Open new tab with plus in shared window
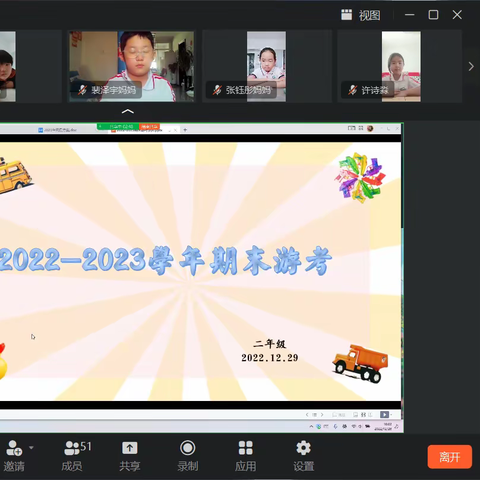Image resolution: width=480 pixels, height=480 pixels. (185, 130)
